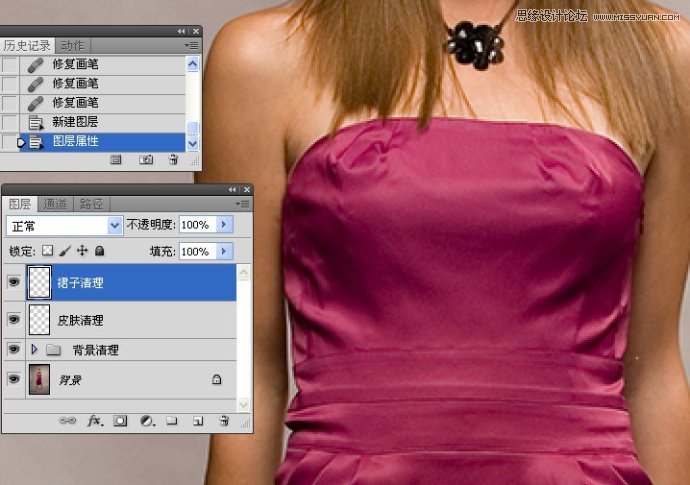This screenshot has width=690, height=485.
Task: Toggle visibility of 背景 layer
Action: click(14, 380)
